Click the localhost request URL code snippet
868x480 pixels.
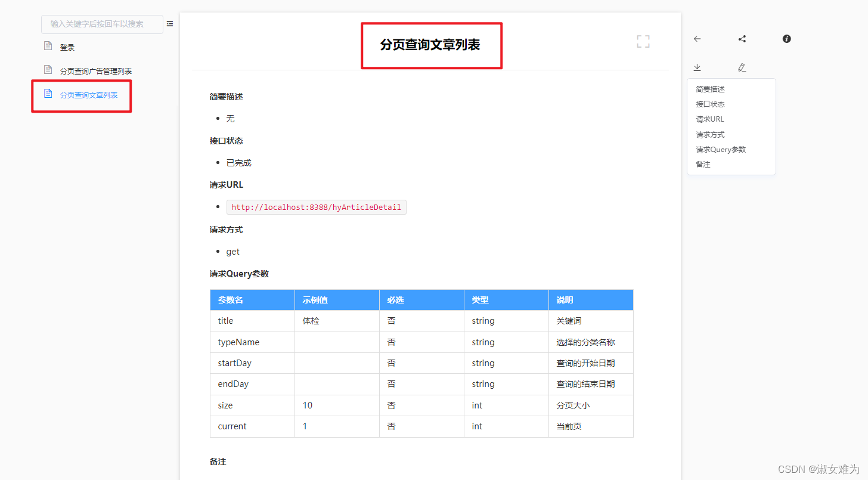point(316,207)
